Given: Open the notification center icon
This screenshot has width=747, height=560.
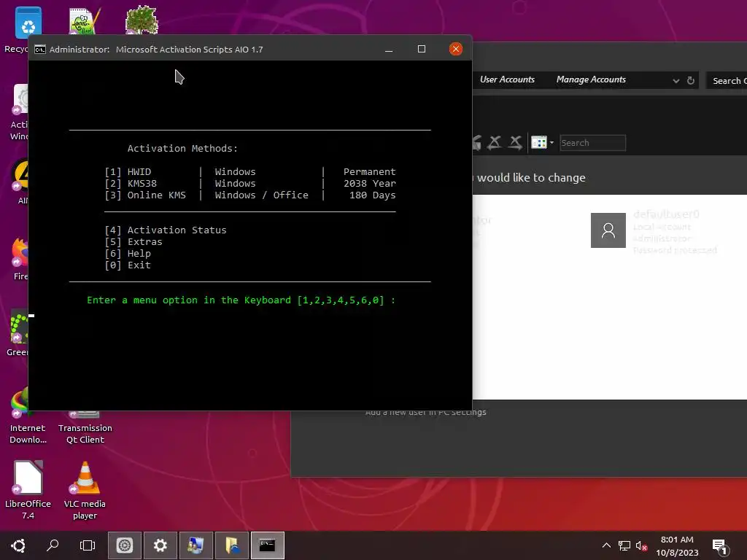Looking at the screenshot, I should click(x=720, y=547).
